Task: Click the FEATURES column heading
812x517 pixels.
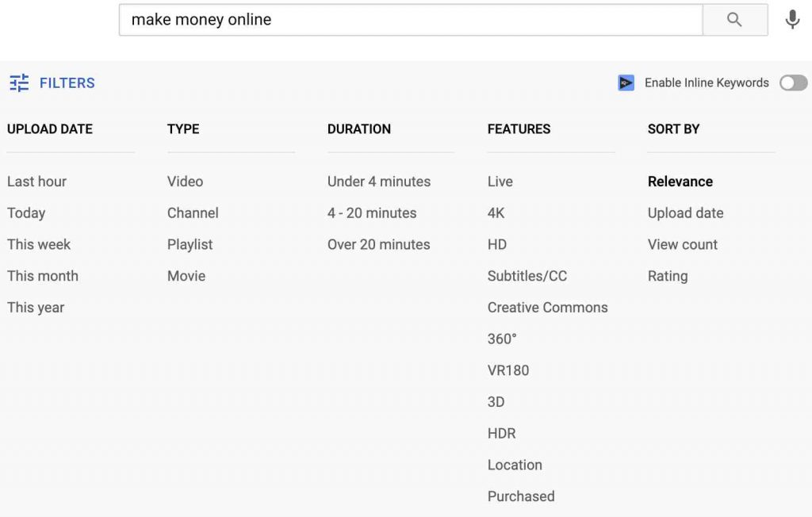Action: click(519, 129)
